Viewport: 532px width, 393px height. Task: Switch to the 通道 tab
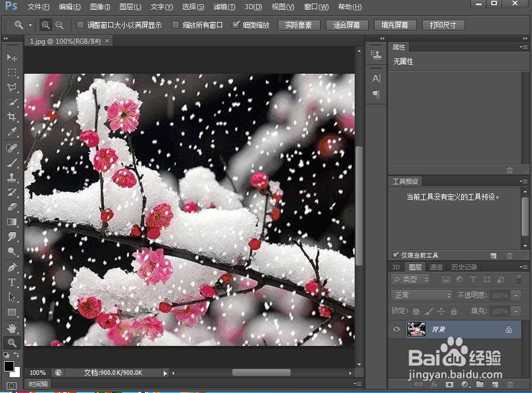click(436, 267)
